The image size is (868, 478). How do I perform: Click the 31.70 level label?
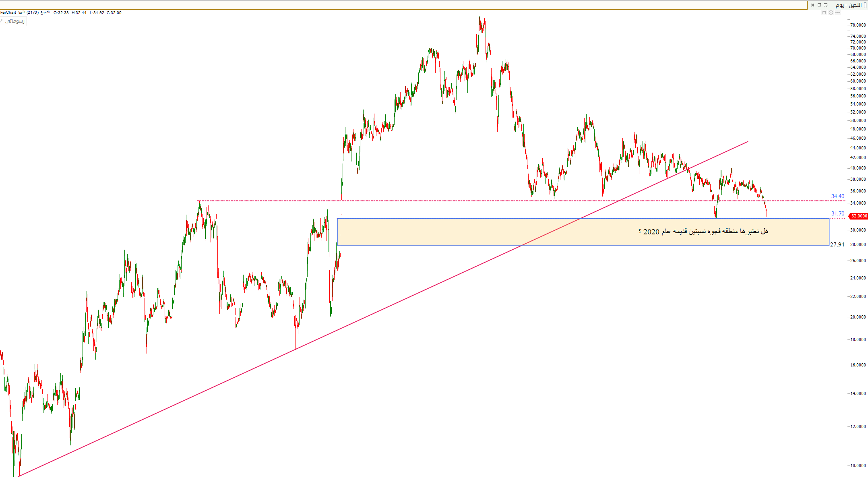[837, 214]
